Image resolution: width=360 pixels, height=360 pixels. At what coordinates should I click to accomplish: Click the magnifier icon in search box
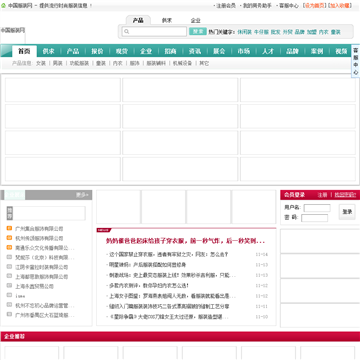[x=127, y=32]
